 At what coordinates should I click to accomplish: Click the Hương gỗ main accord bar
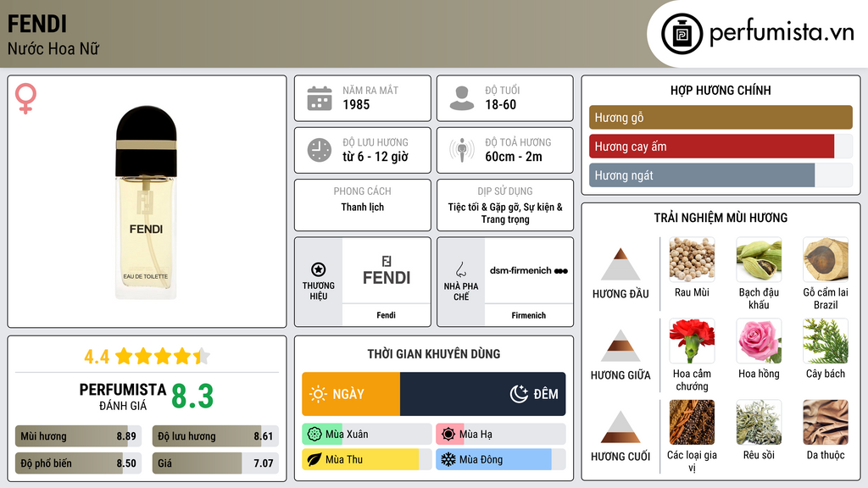point(721,117)
